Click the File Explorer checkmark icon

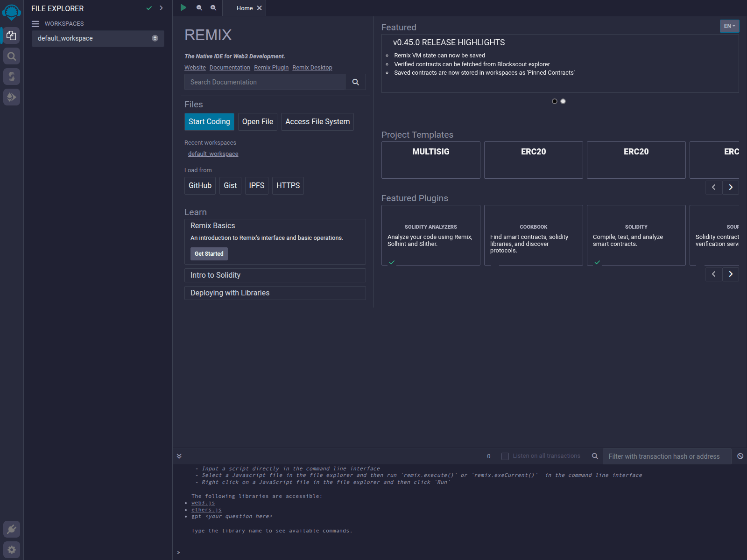[149, 8]
